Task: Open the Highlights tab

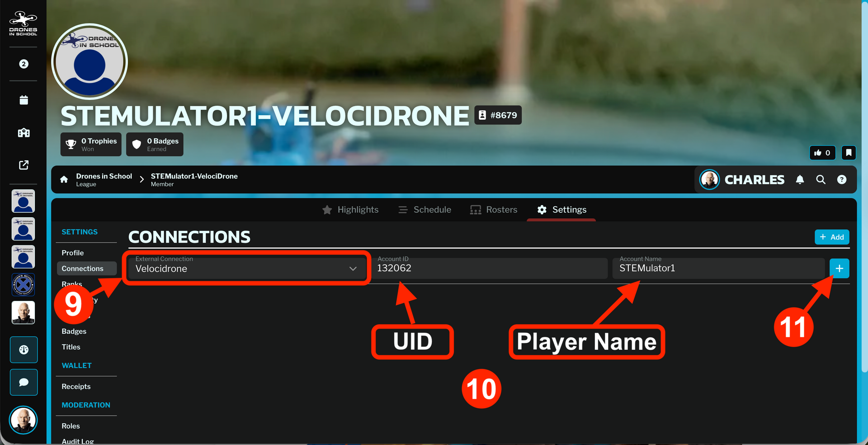Action: pyautogui.click(x=350, y=210)
